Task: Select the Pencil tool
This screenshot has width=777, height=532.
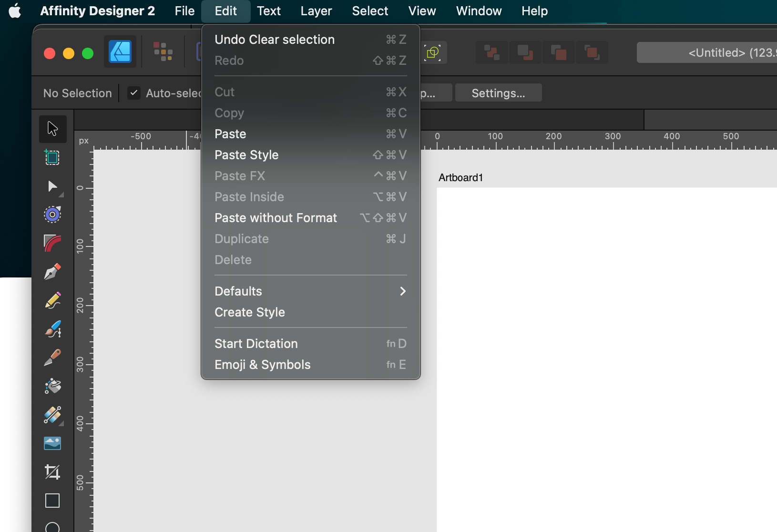Action: (x=52, y=300)
